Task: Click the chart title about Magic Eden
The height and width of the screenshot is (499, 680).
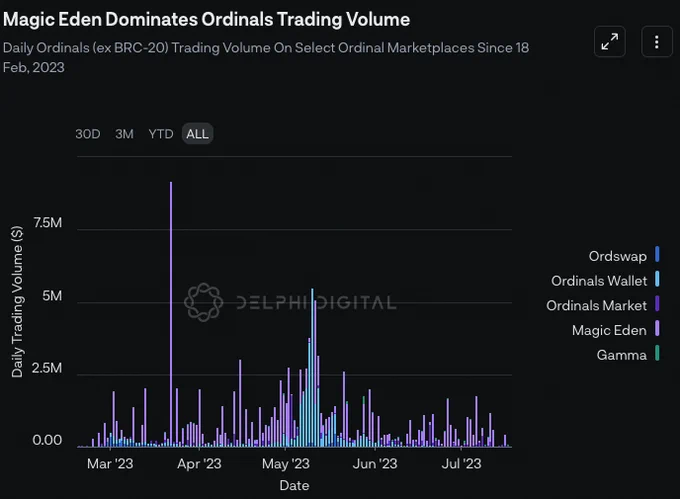Action: [206, 19]
